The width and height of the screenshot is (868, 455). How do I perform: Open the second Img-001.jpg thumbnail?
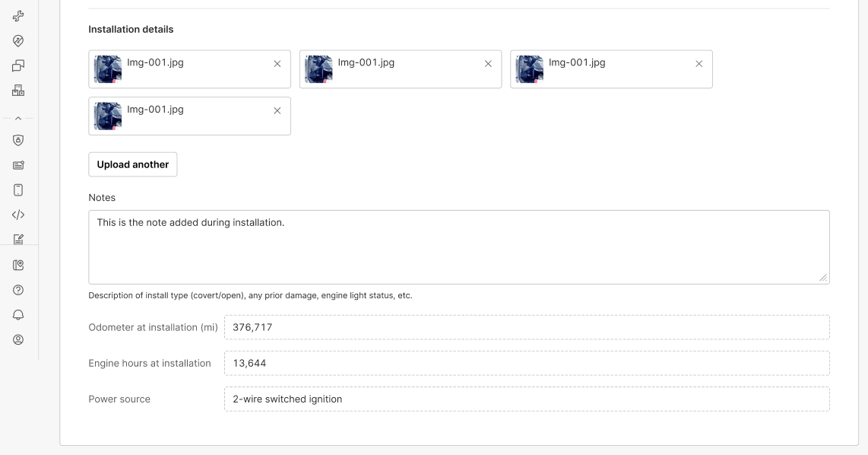click(x=319, y=69)
